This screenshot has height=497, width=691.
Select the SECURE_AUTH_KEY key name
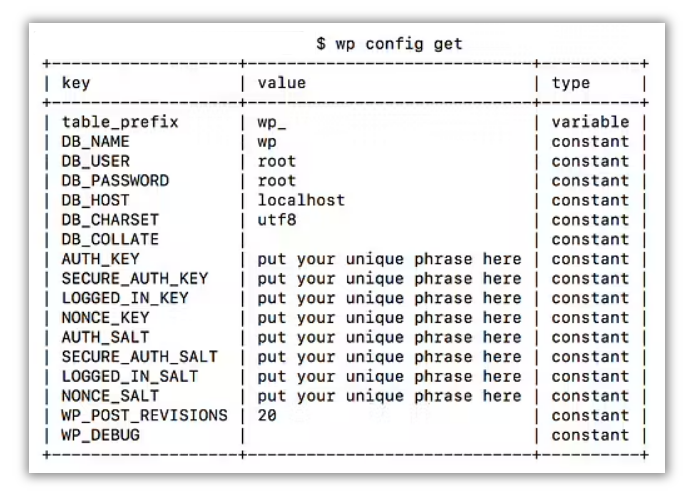[x=135, y=279]
